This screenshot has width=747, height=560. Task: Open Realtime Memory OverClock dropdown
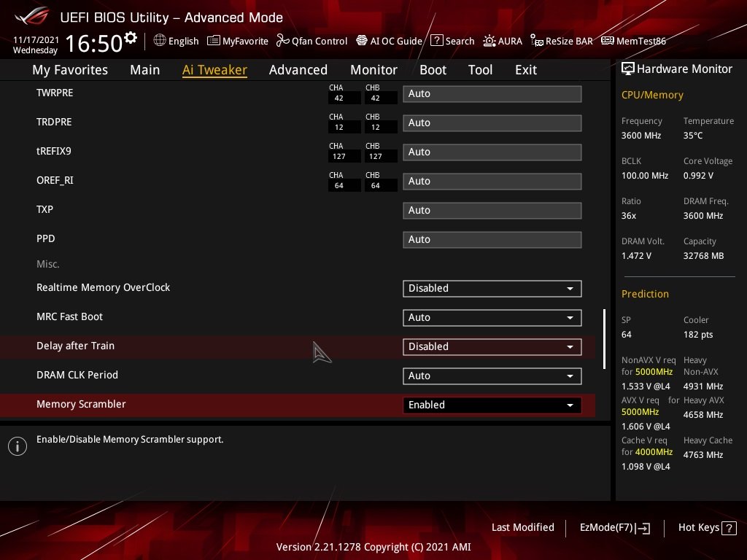[492, 289]
